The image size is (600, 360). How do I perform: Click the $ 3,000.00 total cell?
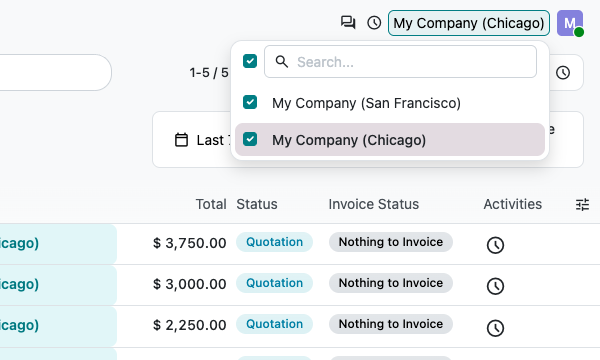189,284
